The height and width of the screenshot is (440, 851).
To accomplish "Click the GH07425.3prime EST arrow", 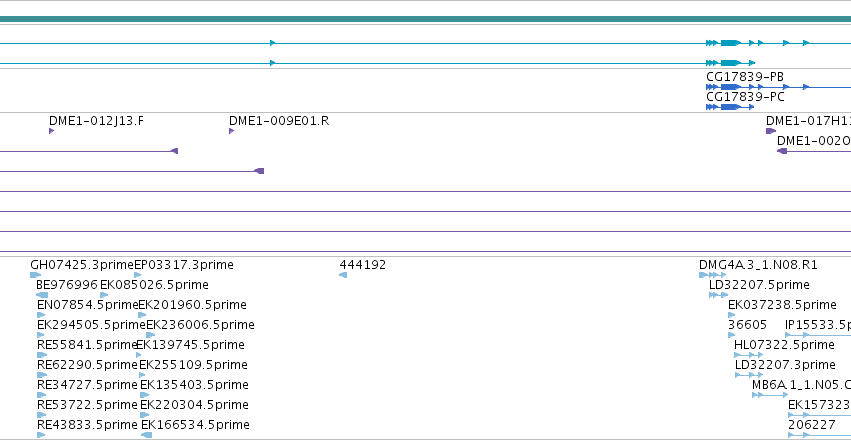I will [36, 275].
